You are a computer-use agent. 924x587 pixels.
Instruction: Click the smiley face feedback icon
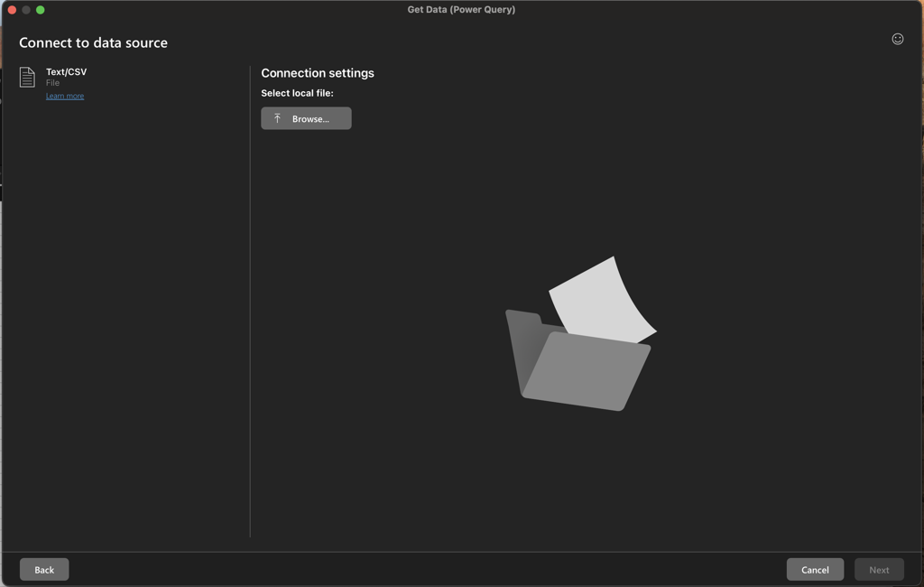(897, 39)
